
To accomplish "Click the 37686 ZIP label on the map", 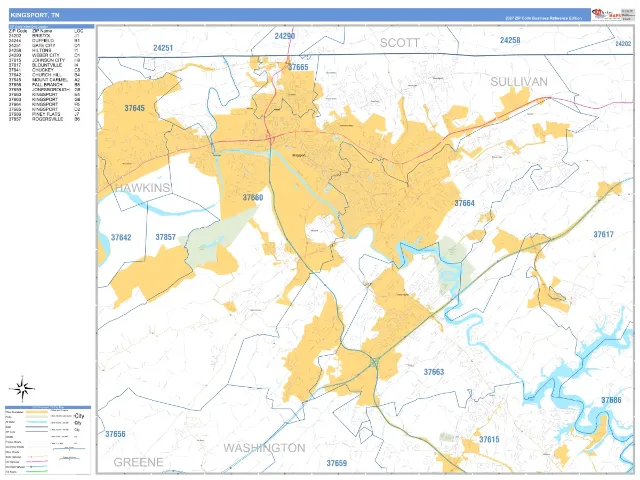I will point(611,400).
